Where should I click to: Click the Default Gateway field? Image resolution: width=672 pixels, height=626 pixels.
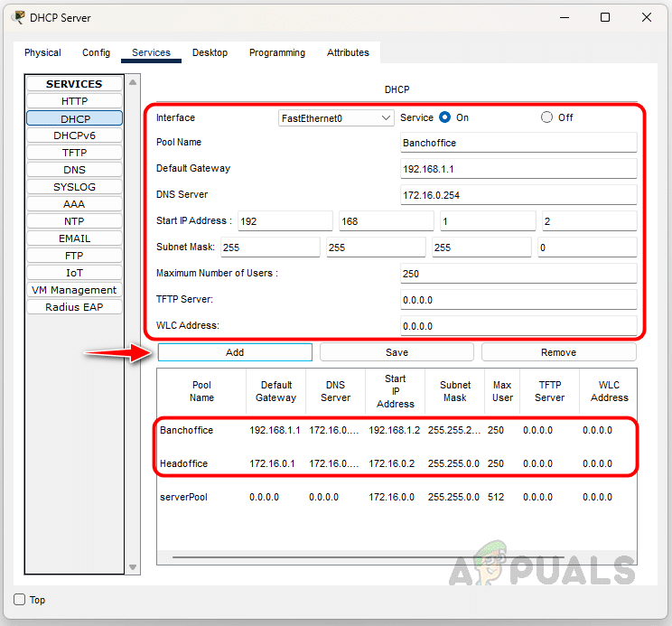(x=518, y=169)
